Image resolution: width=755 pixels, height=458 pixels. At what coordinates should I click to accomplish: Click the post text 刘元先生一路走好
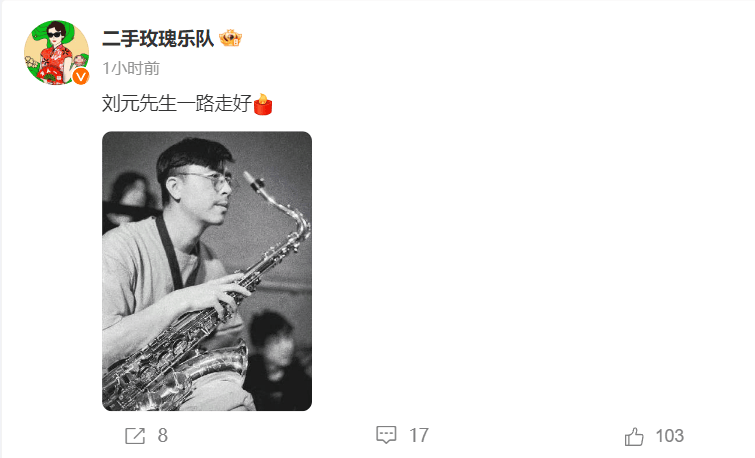(x=177, y=104)
